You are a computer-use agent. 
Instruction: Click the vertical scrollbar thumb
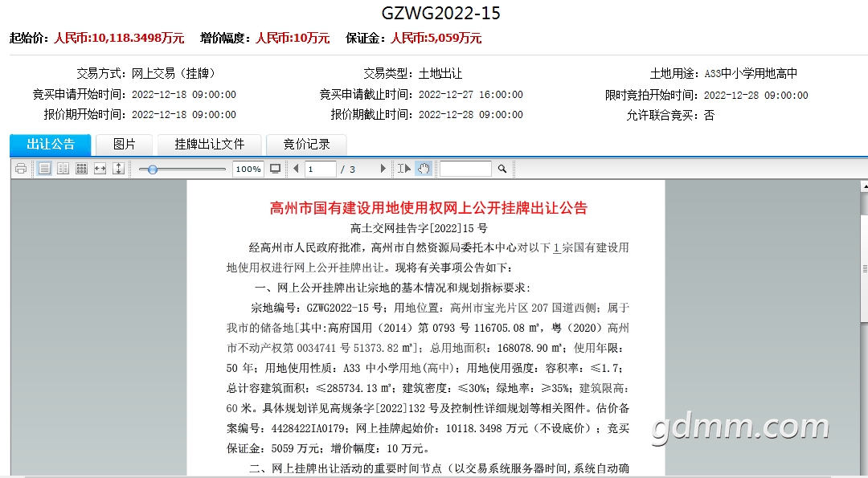click(865, 268)
